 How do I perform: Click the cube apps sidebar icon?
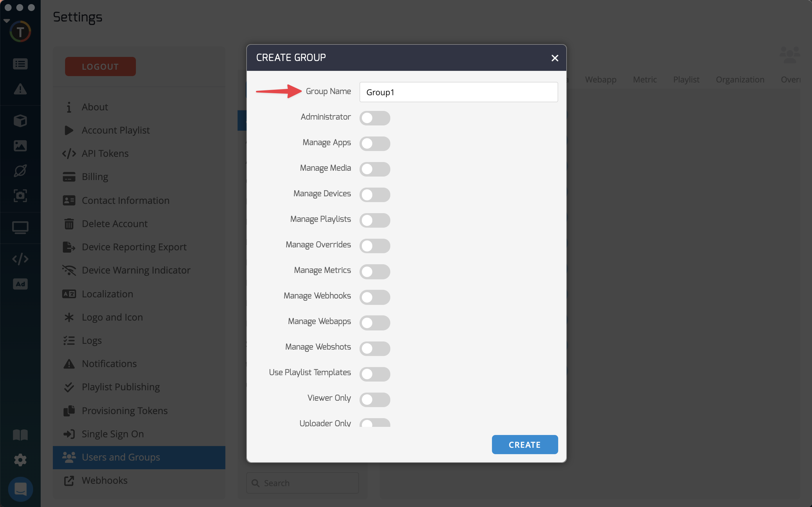point(20,121)
